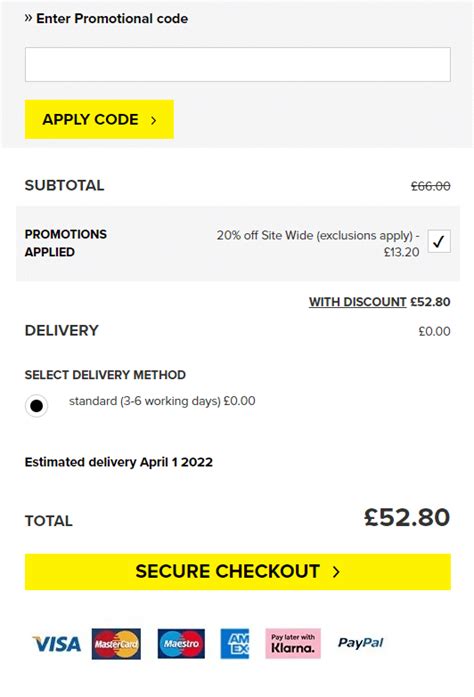Click the promotional code text field

(x=238, y=64)
